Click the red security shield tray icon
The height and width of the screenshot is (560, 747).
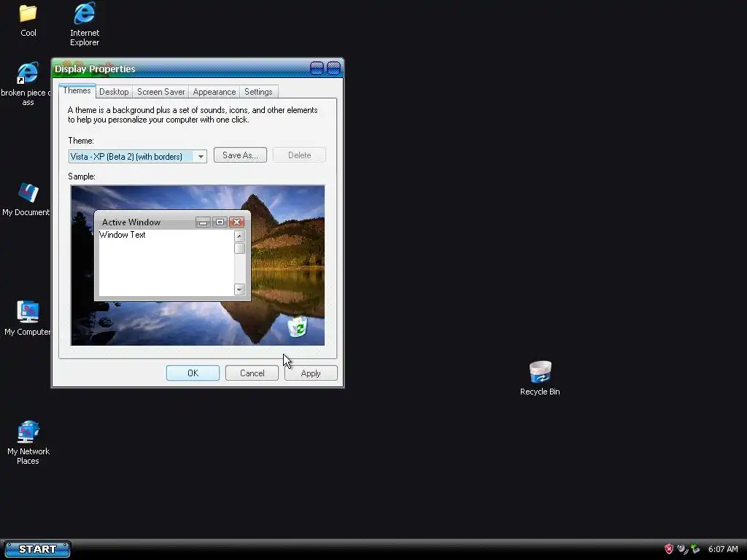click(x=669, y=549)
